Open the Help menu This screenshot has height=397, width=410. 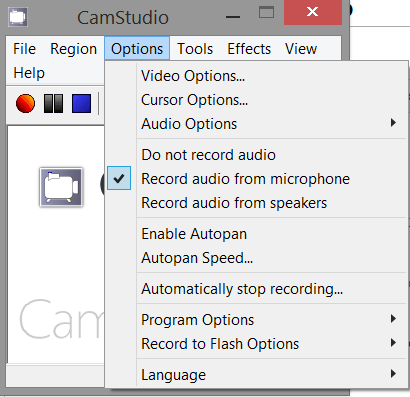pos(29,73)
